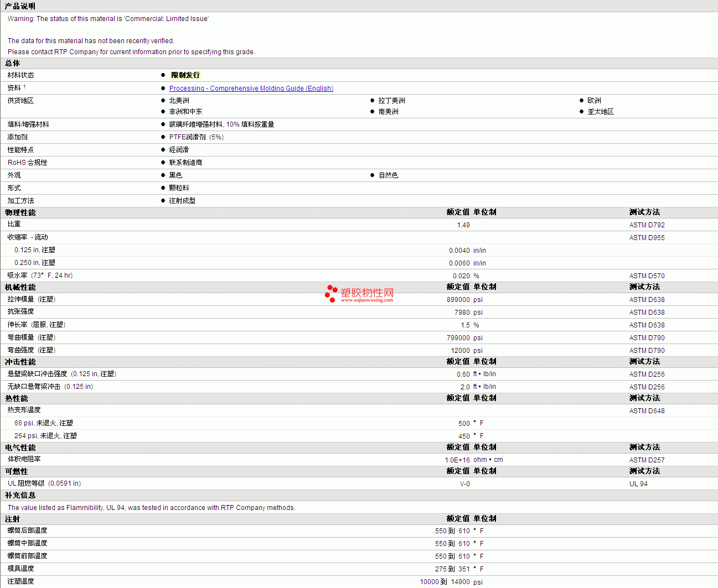Select the 南美洲 region entry

389,112
